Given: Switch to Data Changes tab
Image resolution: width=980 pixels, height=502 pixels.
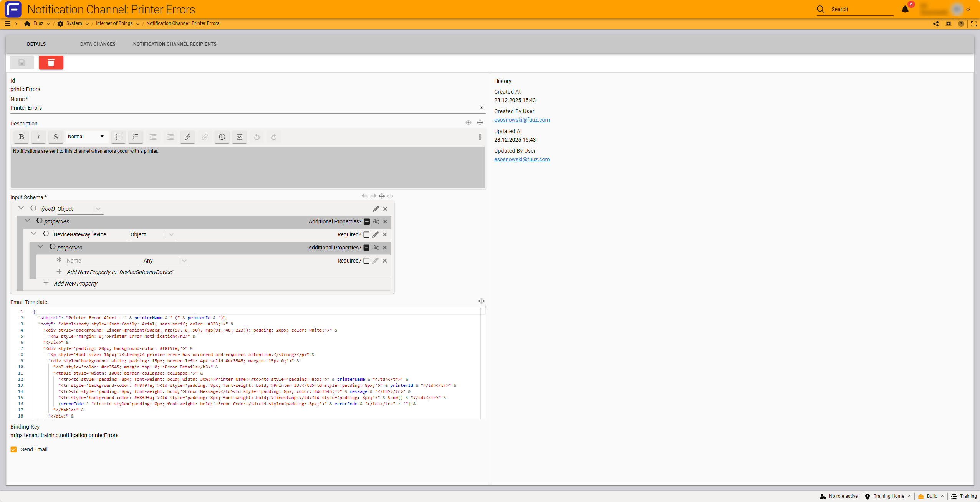Looking at the screenshot, I should [x=98, y=44].
